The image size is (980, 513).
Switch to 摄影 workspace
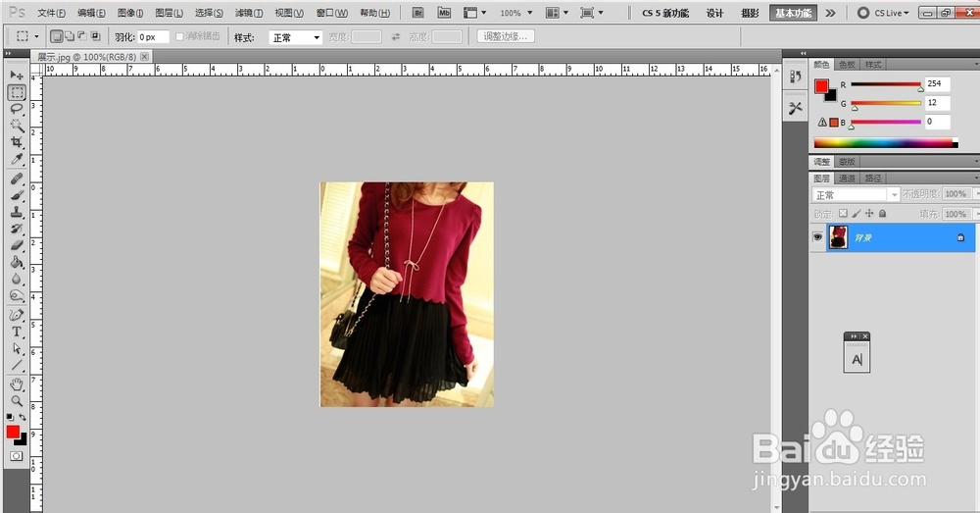pos(750,13)
